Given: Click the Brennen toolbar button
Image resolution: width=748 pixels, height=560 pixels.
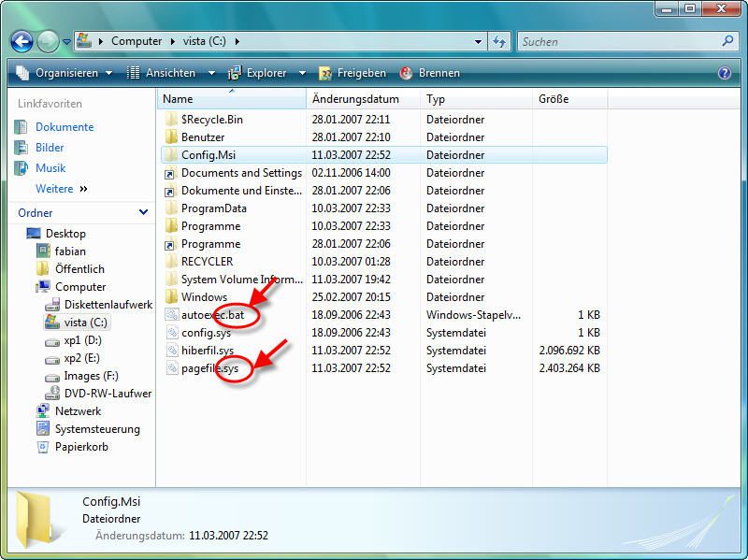Looking at the screenshot, I should pyautogui.click(x=430, y=73).
